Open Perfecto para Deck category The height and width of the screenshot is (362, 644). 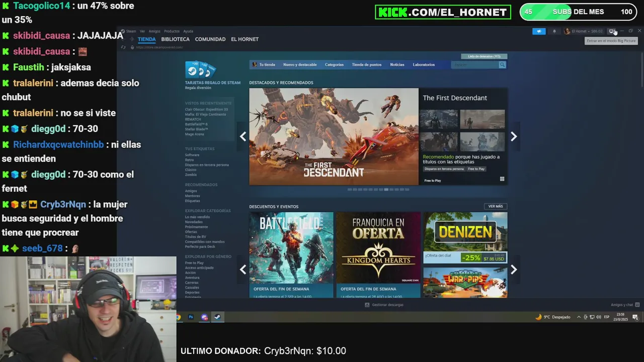click(x=200, y=247)
